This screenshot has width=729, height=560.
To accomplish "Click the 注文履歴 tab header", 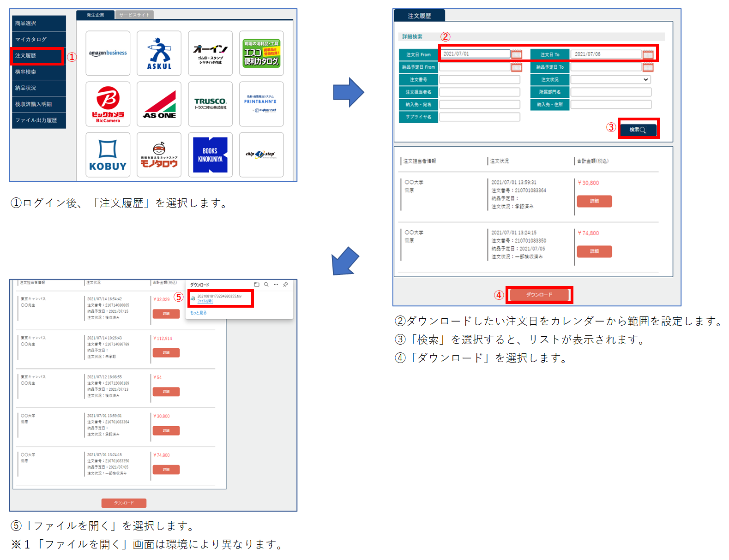I will click(x=419, y=16).
